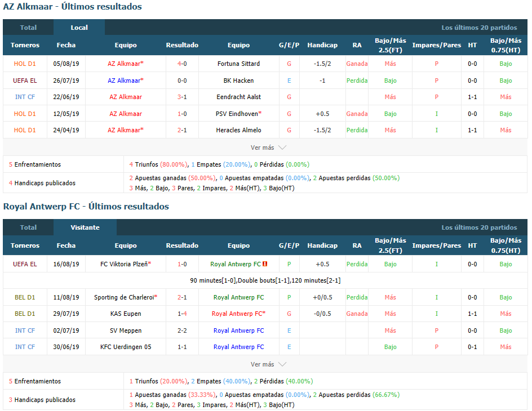Image resolution: width=532 pixels, height=411 pixels.
Task: Select the Local tab
Action: pyautogui.click(x=79, y=28)
